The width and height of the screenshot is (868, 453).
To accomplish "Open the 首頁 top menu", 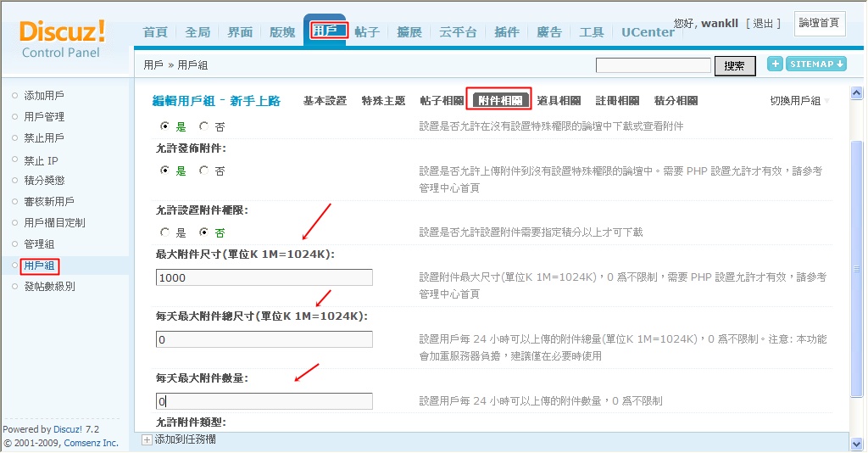I will point(155,32).
